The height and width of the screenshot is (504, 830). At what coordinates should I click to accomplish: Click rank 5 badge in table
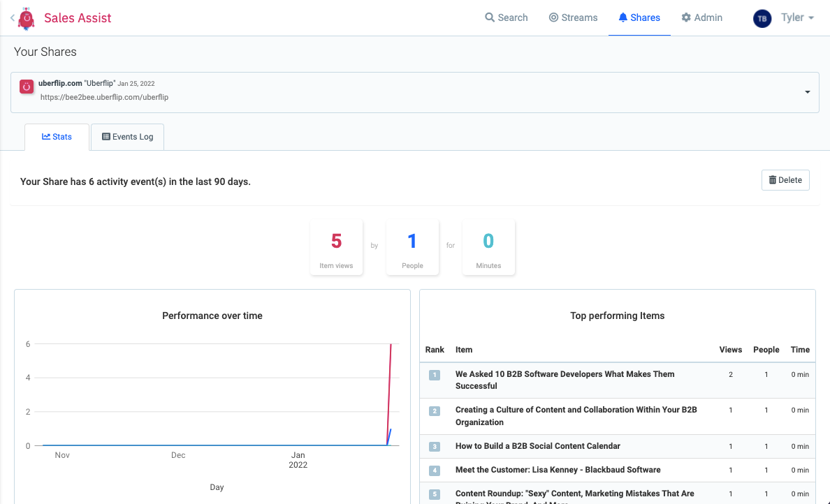pos(435,494)
